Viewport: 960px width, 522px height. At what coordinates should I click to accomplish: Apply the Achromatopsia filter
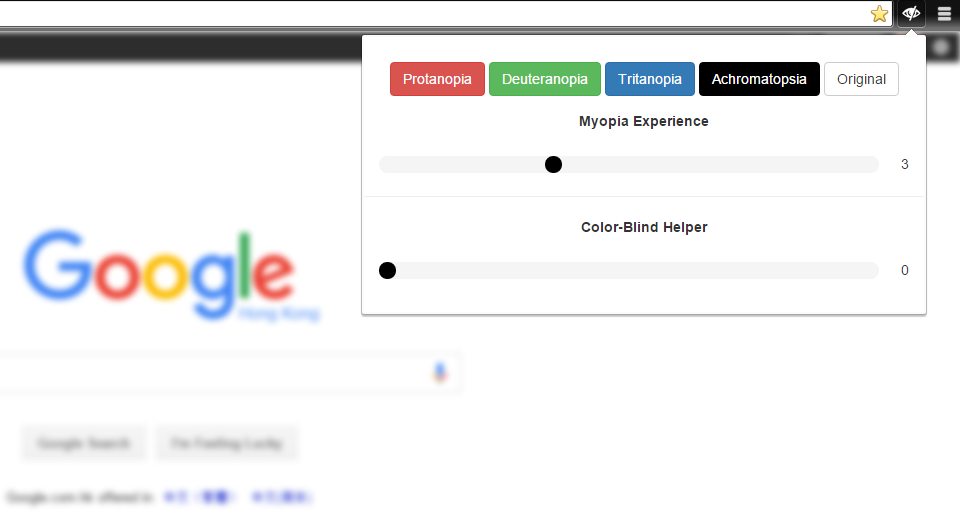759,79
